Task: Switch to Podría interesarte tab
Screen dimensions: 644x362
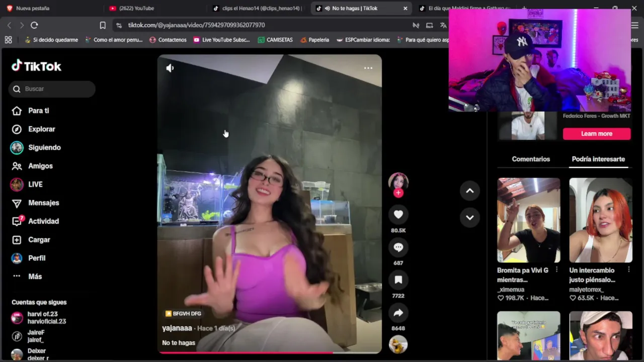Action: [598, 159]
